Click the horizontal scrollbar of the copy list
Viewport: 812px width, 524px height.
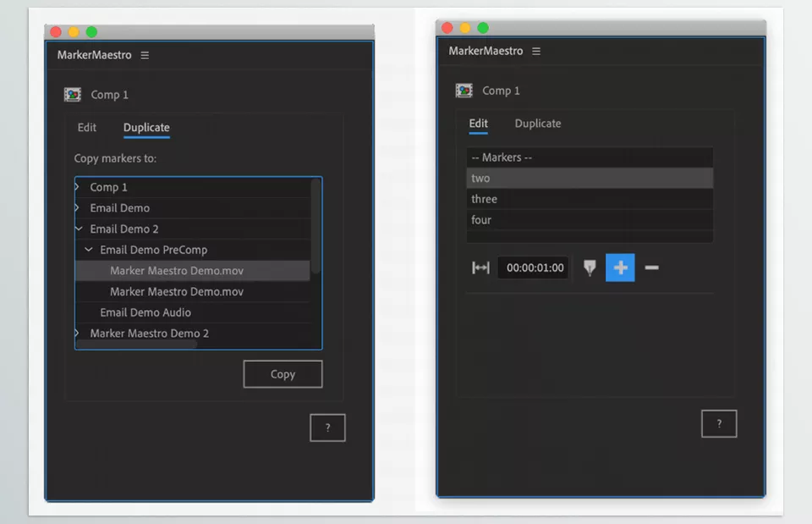137,345
